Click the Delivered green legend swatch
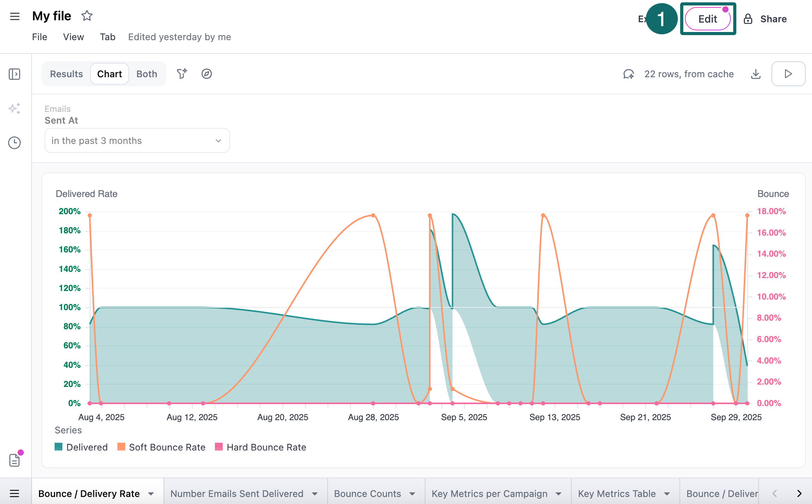 click(59, 447)
